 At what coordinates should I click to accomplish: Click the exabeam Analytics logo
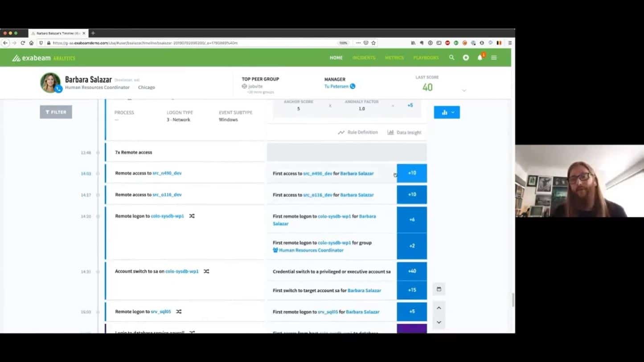click(x=44, y=58)
